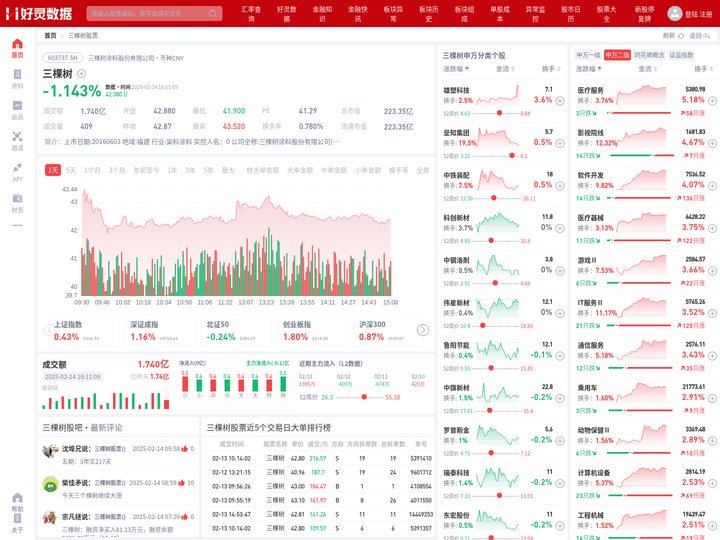Click 52周价 slider dot for 三棵树
This screenshot has width=720, height=540.
tap(364, 397)
